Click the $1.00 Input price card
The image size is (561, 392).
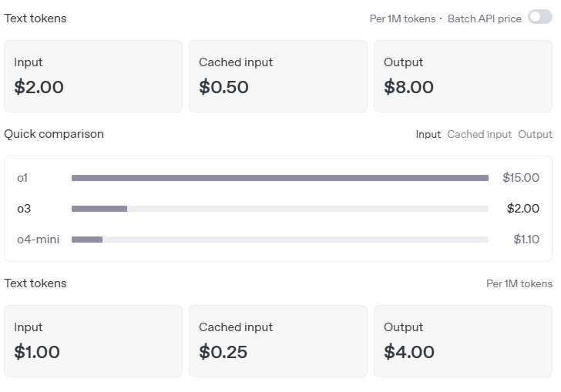(93, 341)
